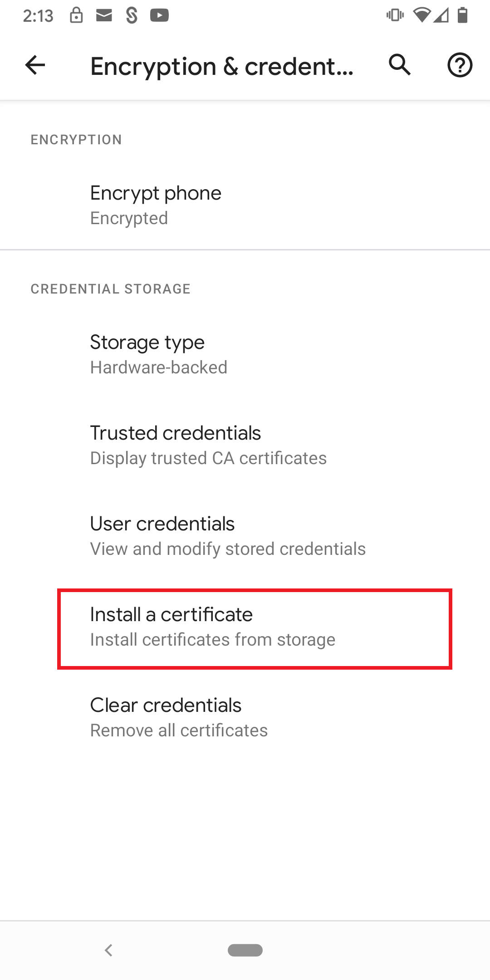
Task: Tap the mail notification icon
Action: (104, 15)
